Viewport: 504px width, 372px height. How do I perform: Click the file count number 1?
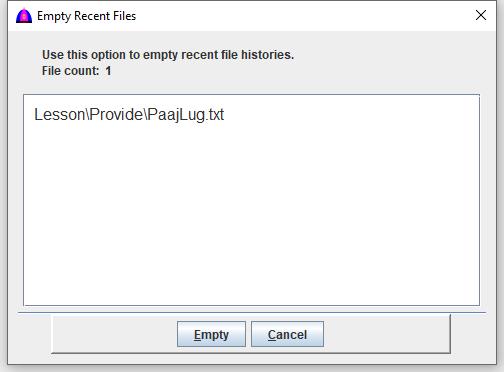(x=108, y=71)
